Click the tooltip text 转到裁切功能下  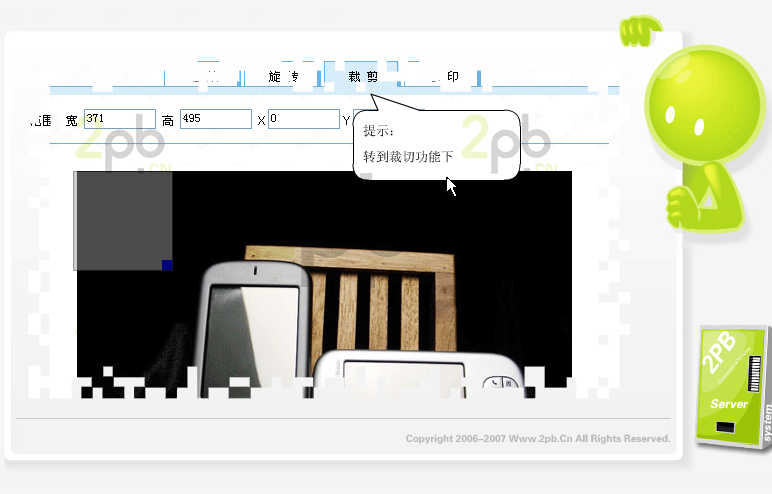pos(408,157)
